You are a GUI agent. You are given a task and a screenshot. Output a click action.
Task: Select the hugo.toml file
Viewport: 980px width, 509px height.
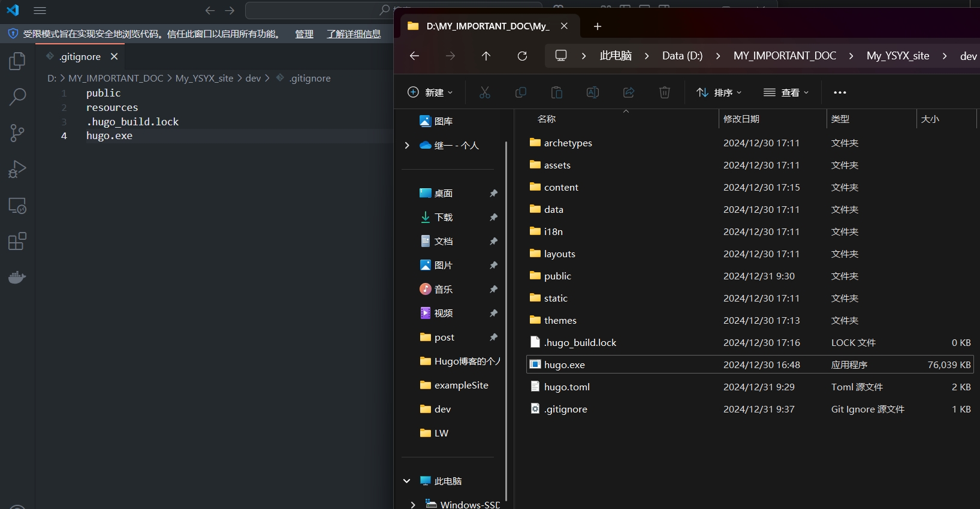click(x=566, y=387)
